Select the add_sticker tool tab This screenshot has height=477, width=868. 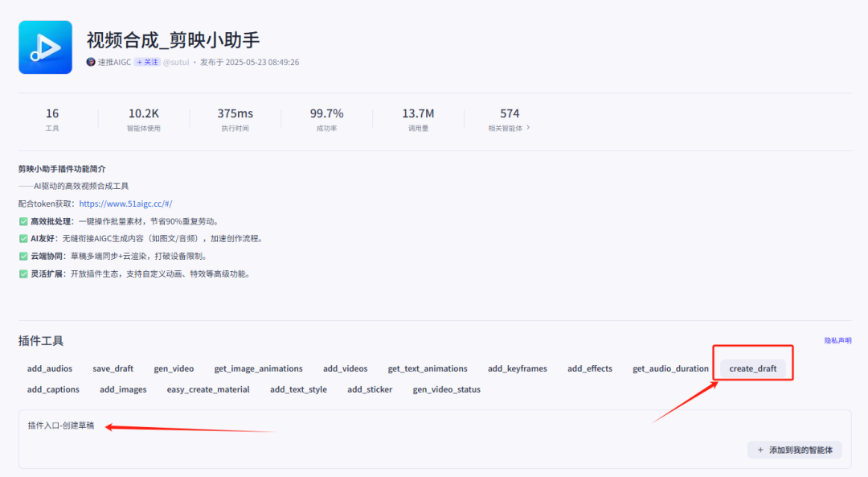pyautogui.click(x=370, y=389)
